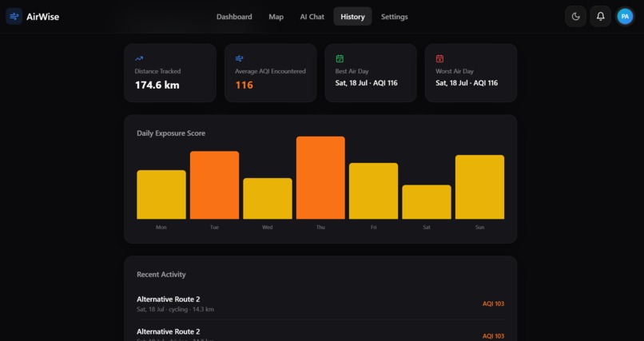Screen dimensions: 644x341
Task: Click the 174.6 km distance value
Action: click(157, 85)
